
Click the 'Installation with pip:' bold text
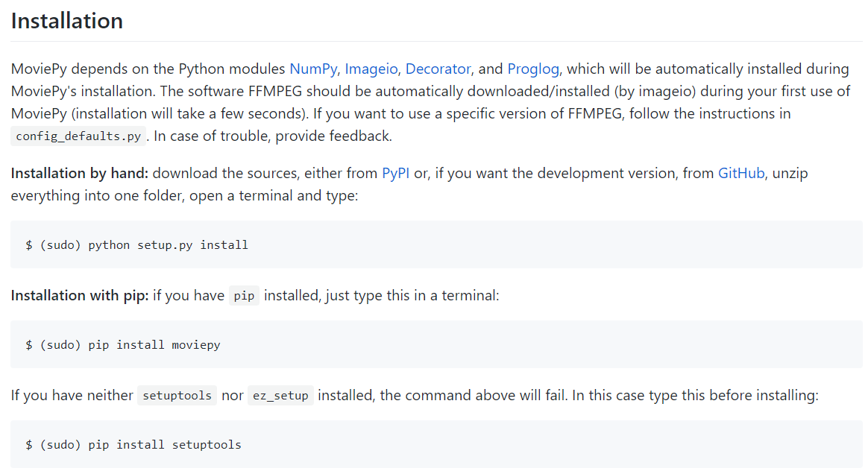point(80,296)
